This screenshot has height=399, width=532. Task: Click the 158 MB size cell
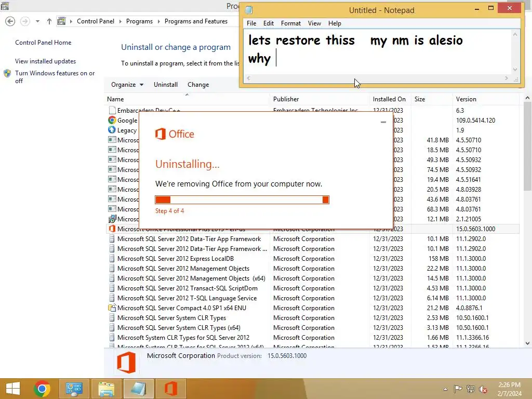pyautogui.click(x=438, y=259)
